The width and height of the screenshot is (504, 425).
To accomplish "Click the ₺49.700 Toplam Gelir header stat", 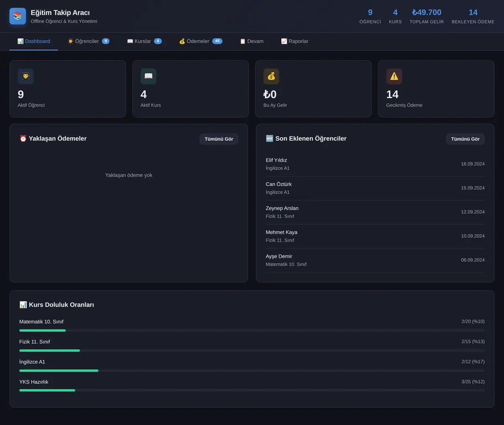I will tap(427, 16).
